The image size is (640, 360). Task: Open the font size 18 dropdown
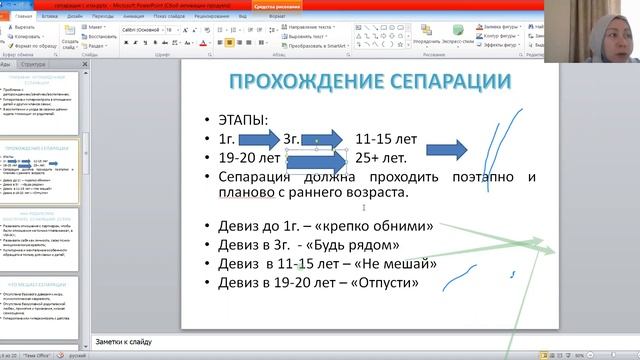[173, 30]
